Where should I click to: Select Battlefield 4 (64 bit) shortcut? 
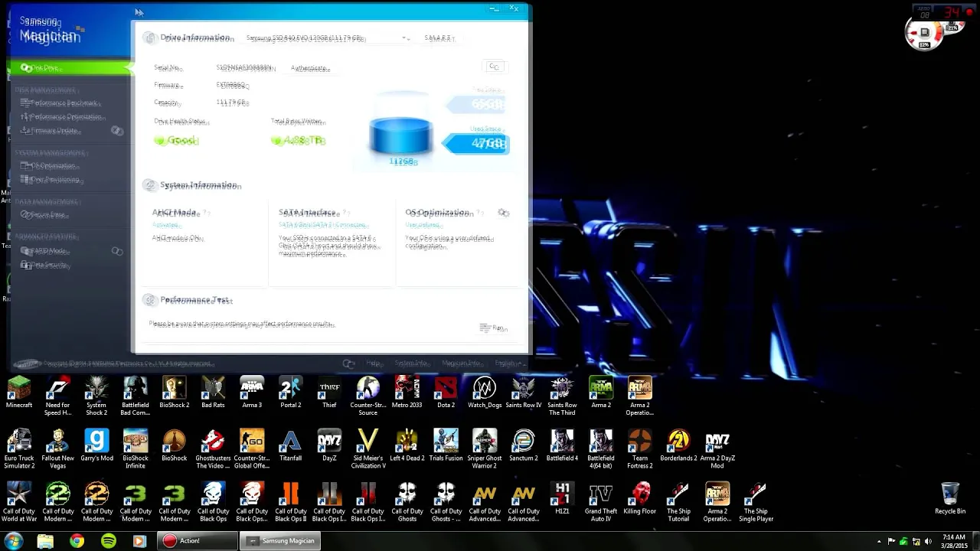[x=601, y=449]
